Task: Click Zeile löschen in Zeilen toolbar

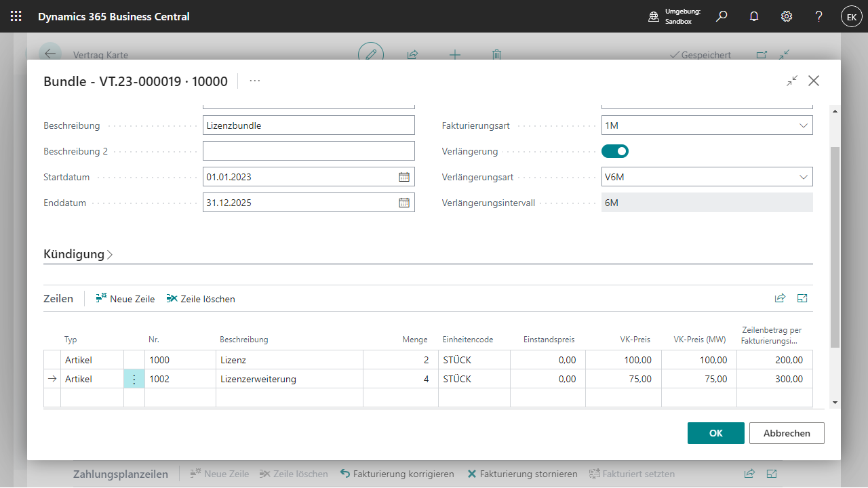Action: (201, 299)
